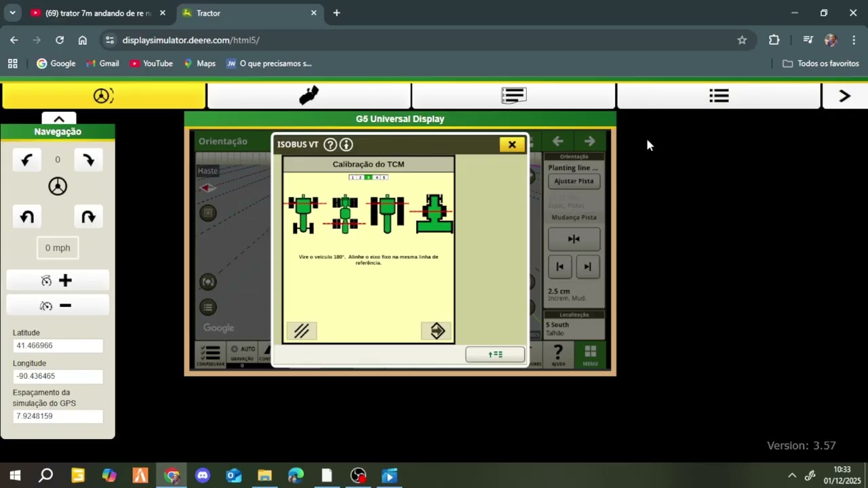868x488 pixels.
Task: Open the tab search dropdown in Chrome
Action: 12,13
